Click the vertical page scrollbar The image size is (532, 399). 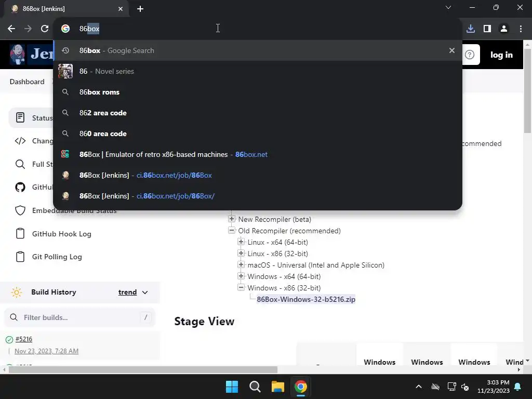coord(527,91)
